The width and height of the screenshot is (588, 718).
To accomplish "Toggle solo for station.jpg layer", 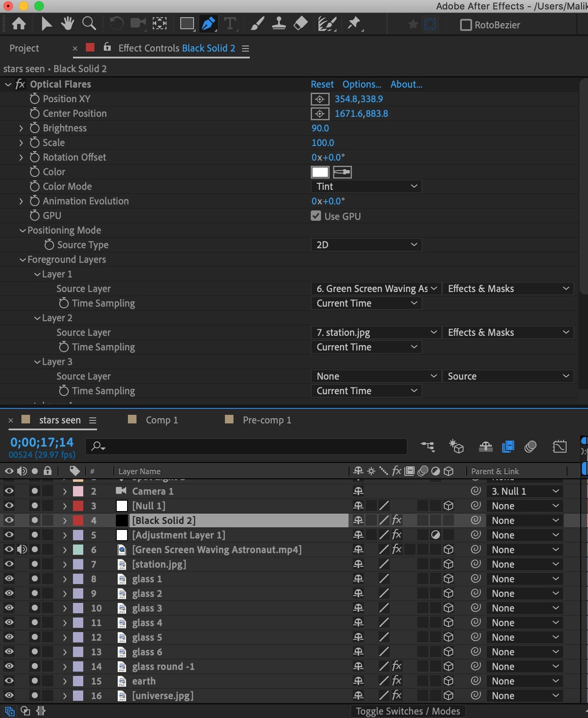I will tap(35, 564).
